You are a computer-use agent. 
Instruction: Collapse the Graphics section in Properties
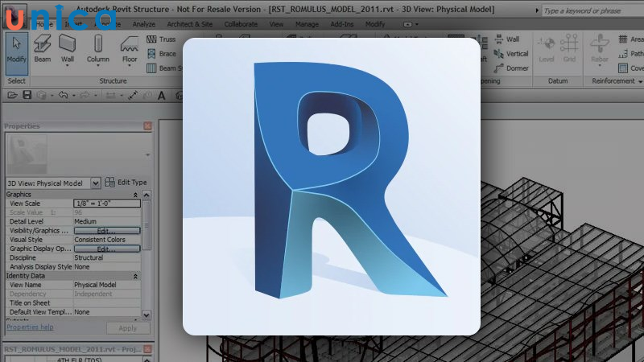(135, 195)
